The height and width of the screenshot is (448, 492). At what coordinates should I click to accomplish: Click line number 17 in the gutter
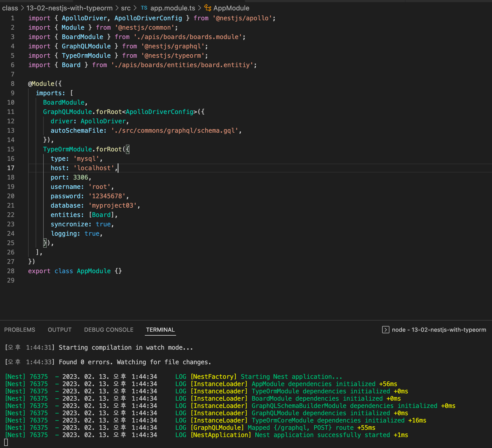(11, 168)
